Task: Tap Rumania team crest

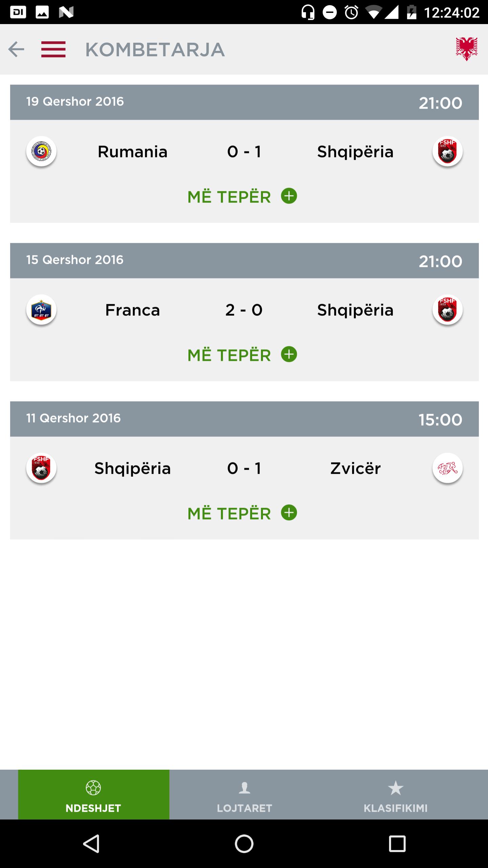Action: click(41, 151)
